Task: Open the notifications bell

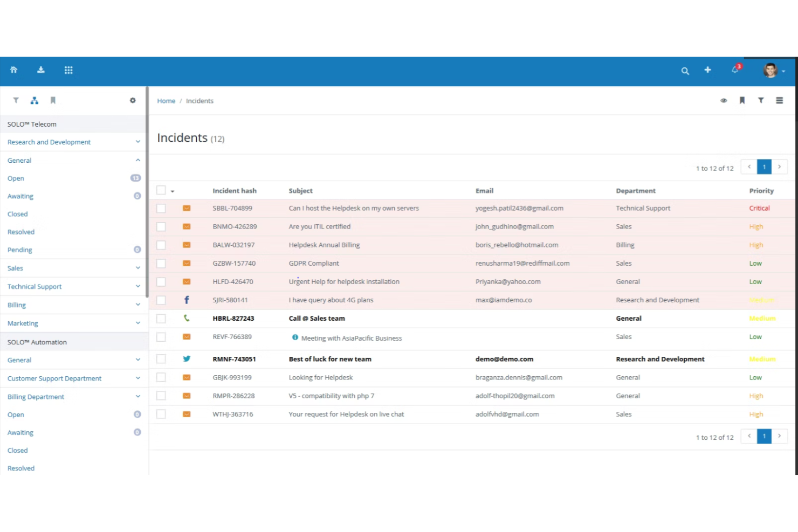Action: [734, 71]
